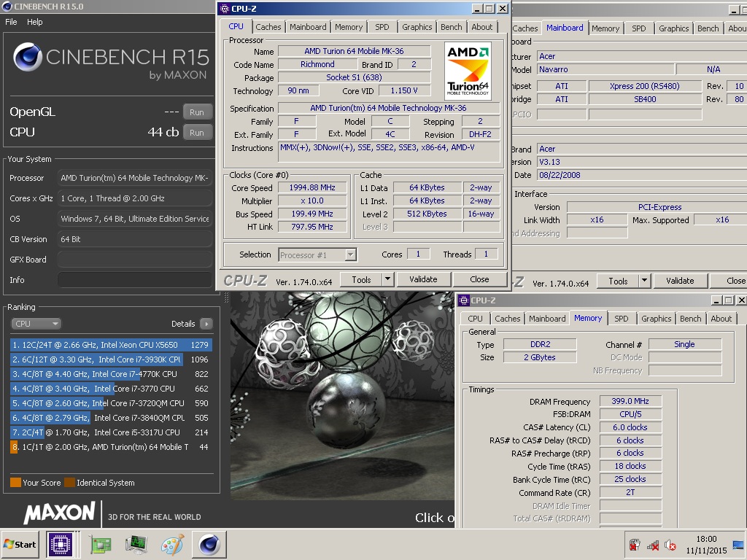Select SPD tab in Mainboard CPU-Z window

pos(639,28)
